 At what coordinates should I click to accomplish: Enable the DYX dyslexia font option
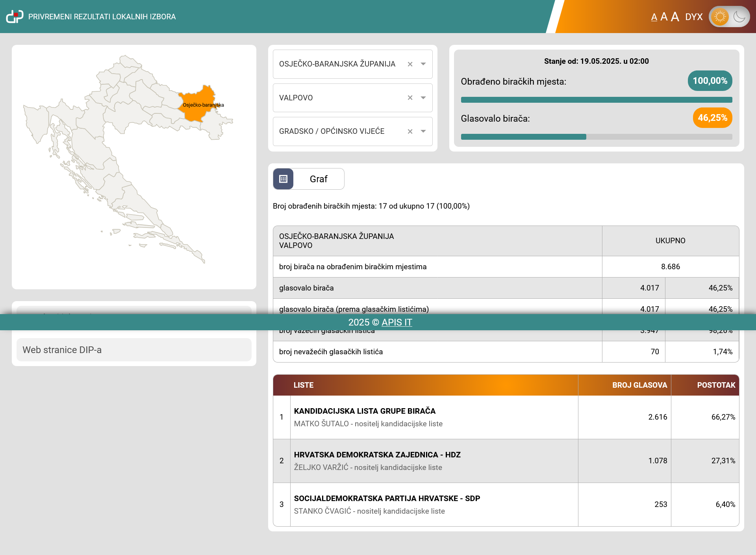click(x=694, y=17)
